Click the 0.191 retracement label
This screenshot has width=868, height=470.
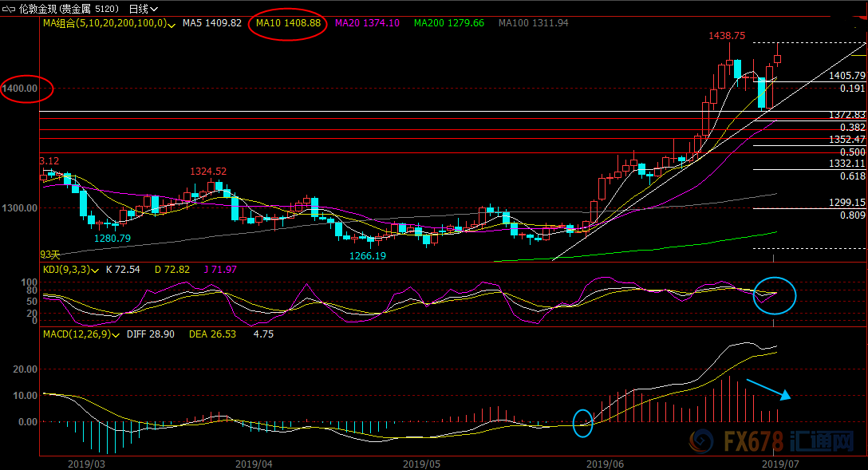[853, 89]
